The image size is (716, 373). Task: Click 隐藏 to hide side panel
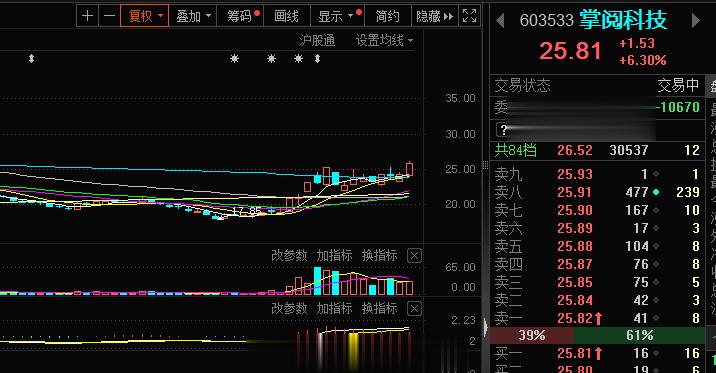click(434, 16)
